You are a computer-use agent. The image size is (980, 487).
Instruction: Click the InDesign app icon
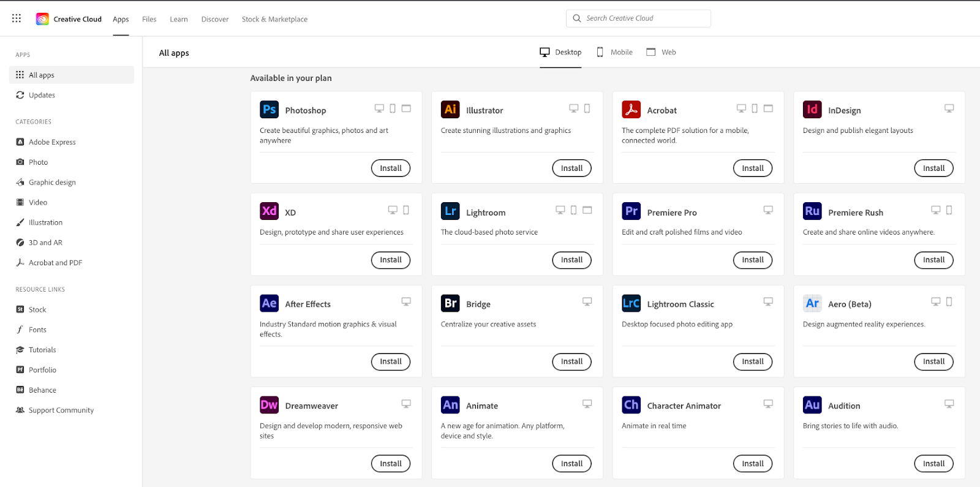(812, 110)
